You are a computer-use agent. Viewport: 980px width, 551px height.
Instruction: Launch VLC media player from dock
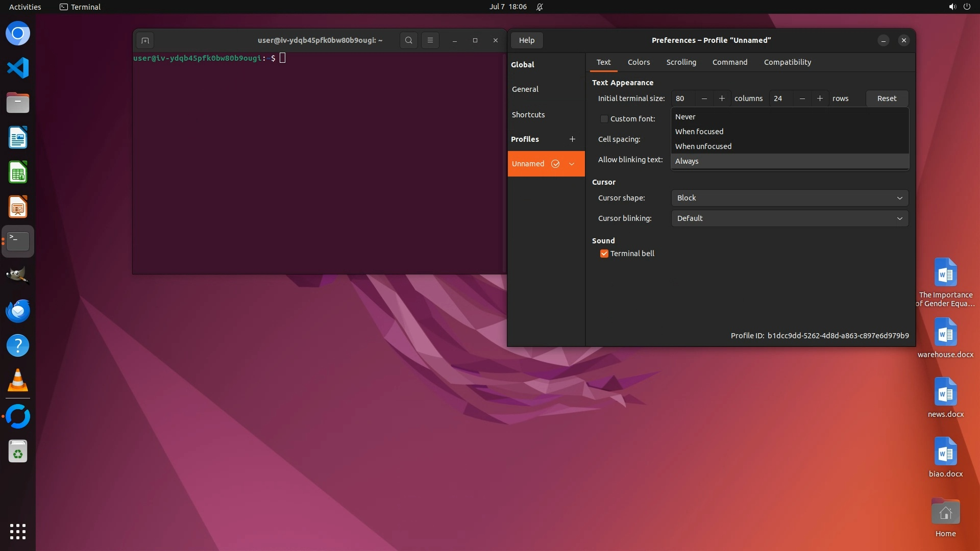pyautogui.click(x=18, y=381)
